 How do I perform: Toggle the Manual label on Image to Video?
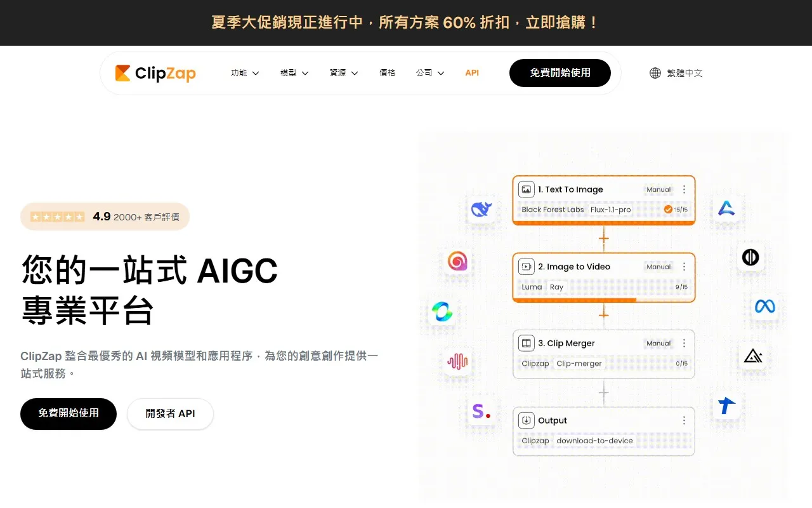coord(658,267)
